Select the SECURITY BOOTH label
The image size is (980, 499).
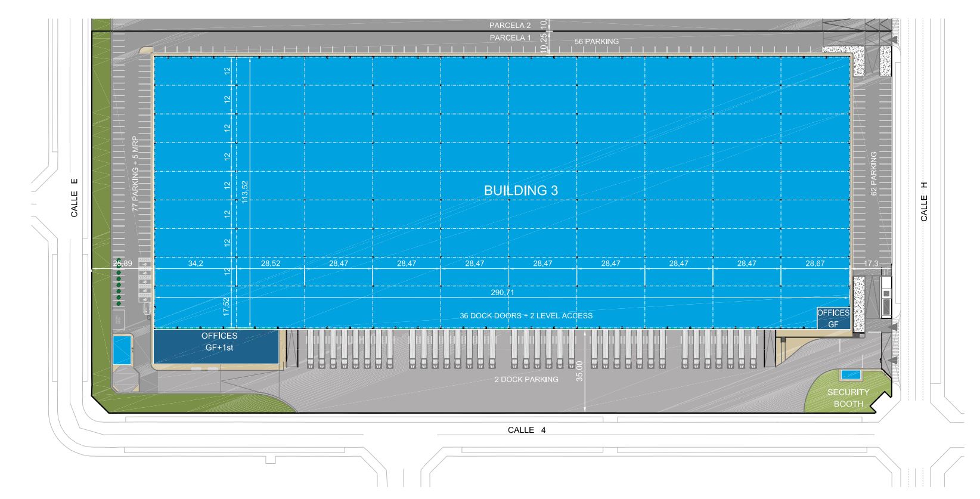[x=848, y=398]
